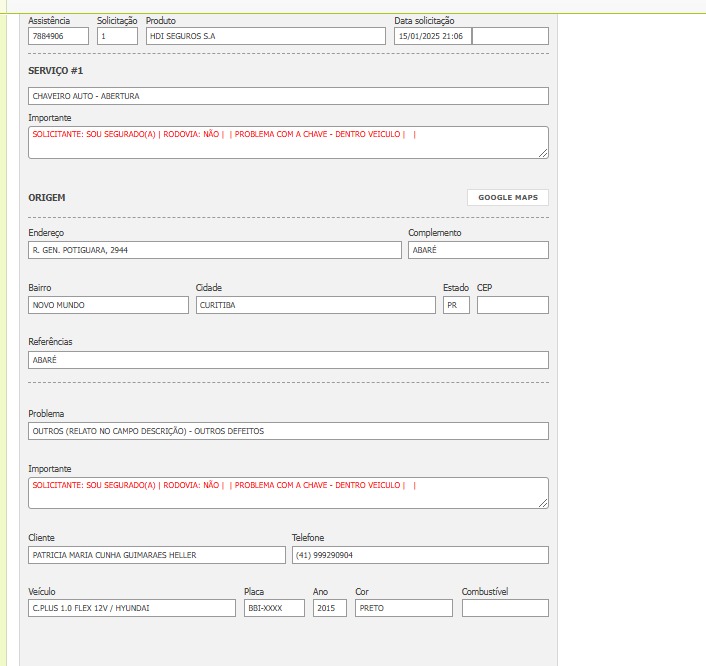
Task: Click the Cliente name field
Action: (157, 555)
